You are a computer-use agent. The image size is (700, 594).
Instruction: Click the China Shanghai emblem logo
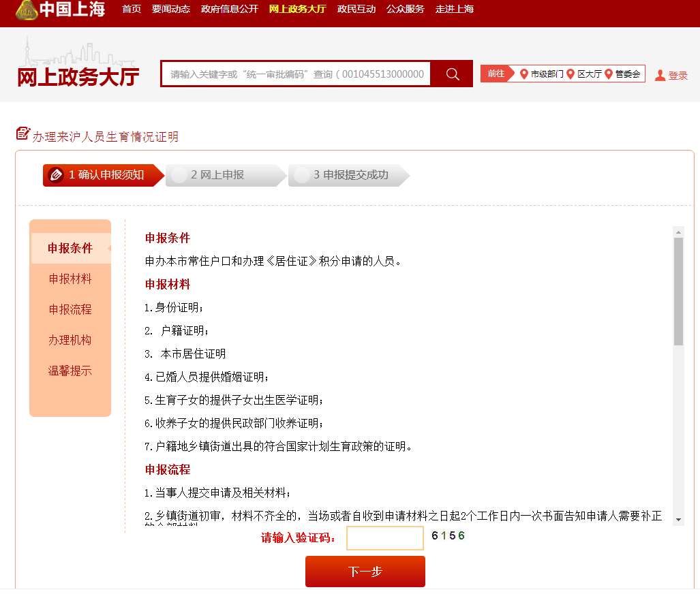(27, 10)
